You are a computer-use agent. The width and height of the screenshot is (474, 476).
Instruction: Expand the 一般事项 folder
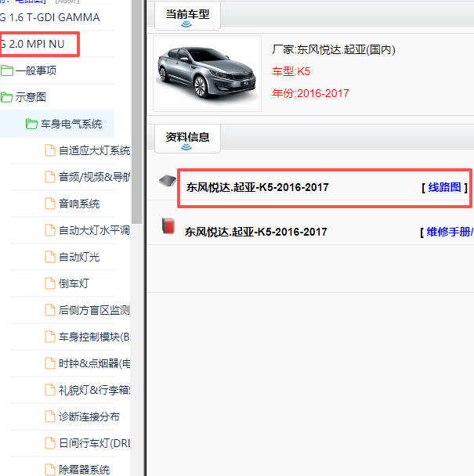coord(36,70)
